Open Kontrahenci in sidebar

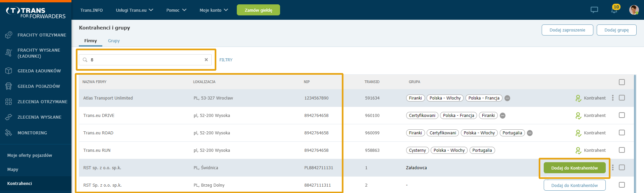tap(19, 184)
